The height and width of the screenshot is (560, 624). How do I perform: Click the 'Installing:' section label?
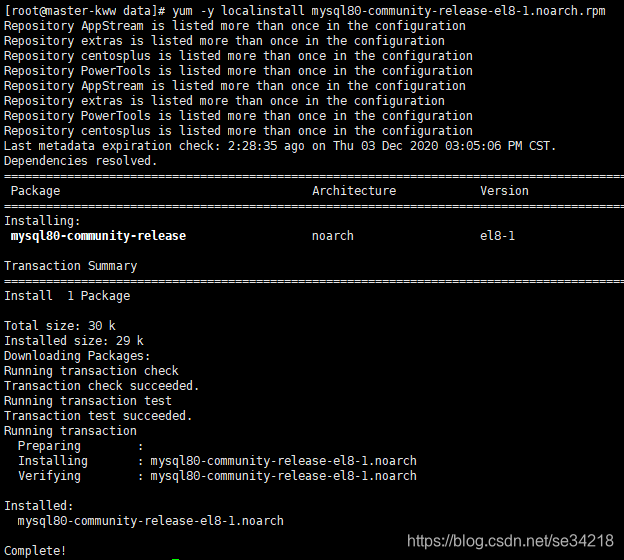pos(42,221)
